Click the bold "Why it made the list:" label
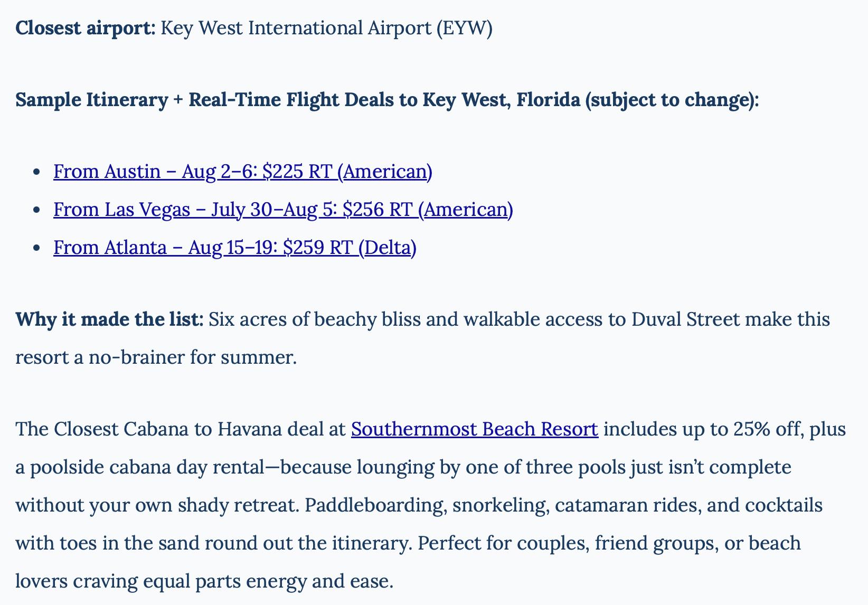Screen dimensions: 868x605 click(x=109, y=319)
